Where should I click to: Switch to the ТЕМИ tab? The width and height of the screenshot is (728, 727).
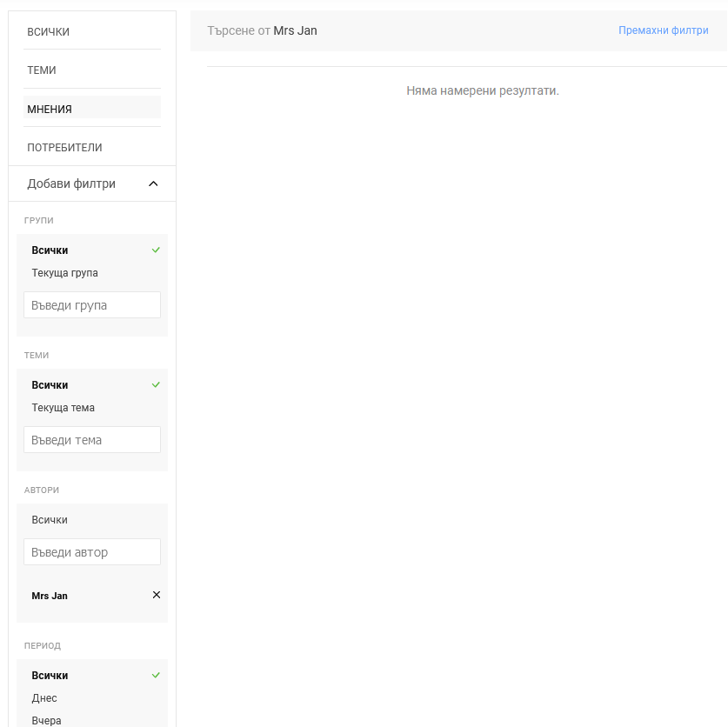[x=92, y=70]
